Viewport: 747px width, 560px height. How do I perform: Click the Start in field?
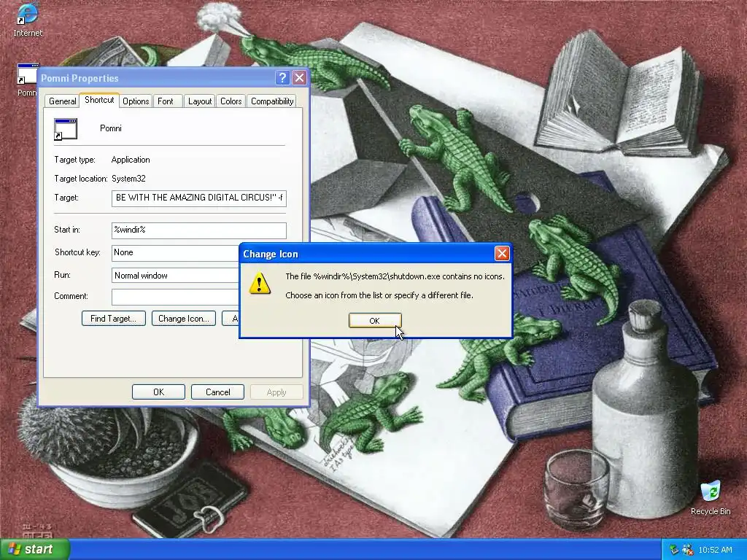199,230
